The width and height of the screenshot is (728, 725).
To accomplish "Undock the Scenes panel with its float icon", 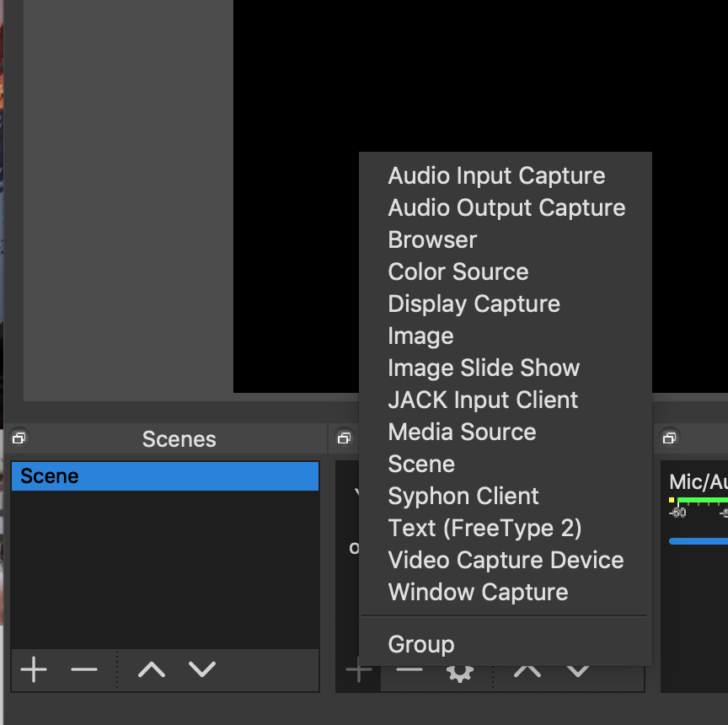I will pos(19,438).
